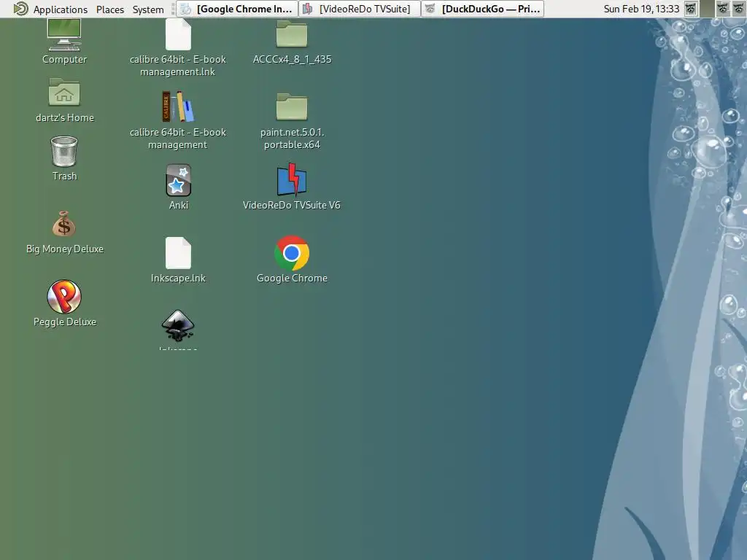Viewport: 747px width, 560px height.
Task: Open the paint.net.5.0.1.portable.x64 folder icon
Action: [292, 106]
